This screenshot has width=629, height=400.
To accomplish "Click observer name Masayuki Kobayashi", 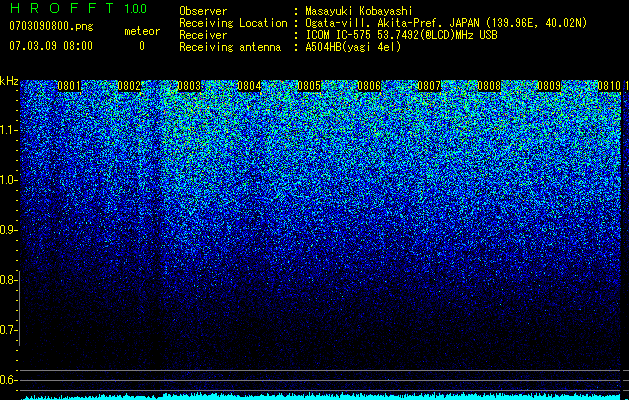I will point(359,11).
